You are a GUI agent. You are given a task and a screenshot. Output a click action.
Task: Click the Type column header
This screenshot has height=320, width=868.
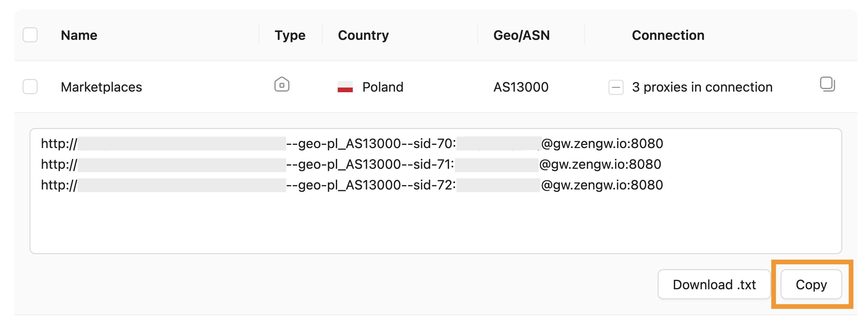pyautogui.click(x=290, y=35)
